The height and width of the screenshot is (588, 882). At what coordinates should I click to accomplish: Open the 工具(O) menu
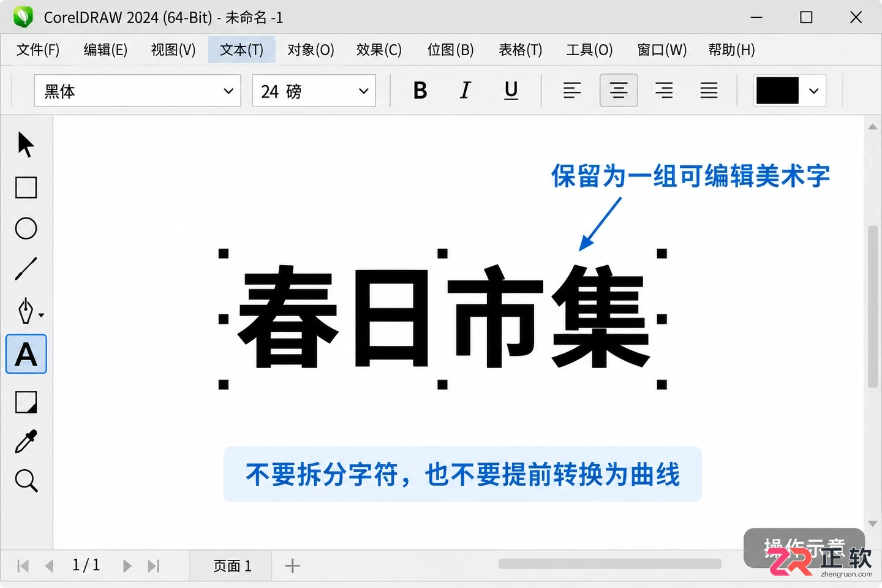tap(589, 50)
